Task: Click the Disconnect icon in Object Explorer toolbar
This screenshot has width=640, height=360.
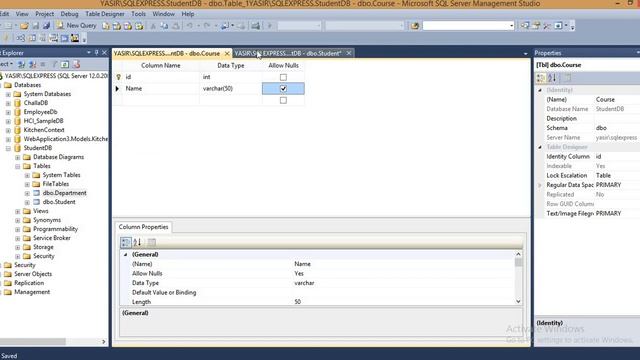Action: point(32,64)
